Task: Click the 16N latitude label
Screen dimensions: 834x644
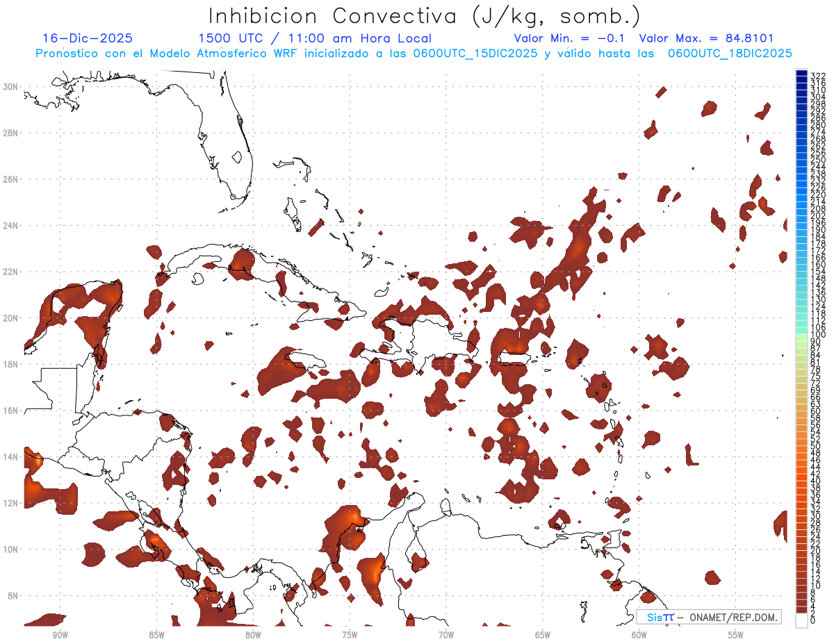Action: (x=12, y=411)
